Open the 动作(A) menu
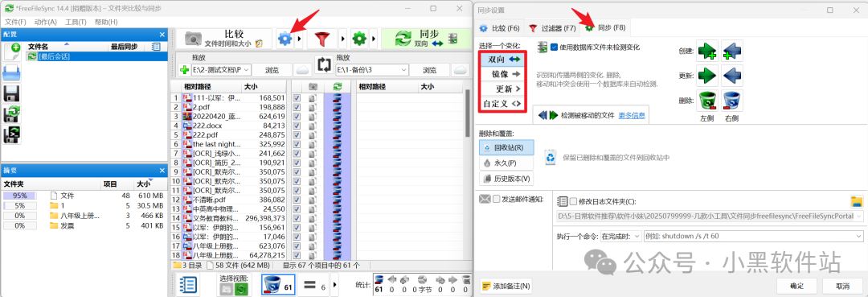 point(45,23)
